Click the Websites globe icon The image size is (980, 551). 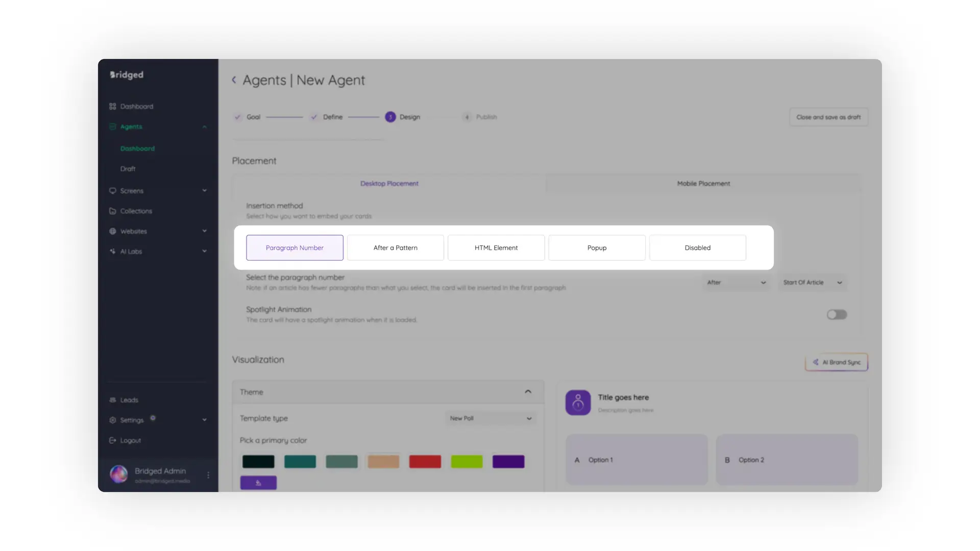(x=113, y=231)
